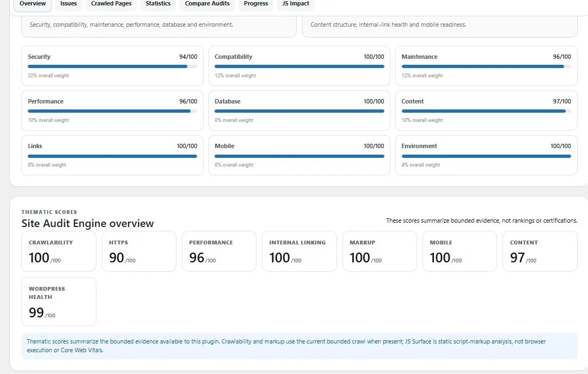
Task: Click the blue thematic scores info notice
Action: 299,346
